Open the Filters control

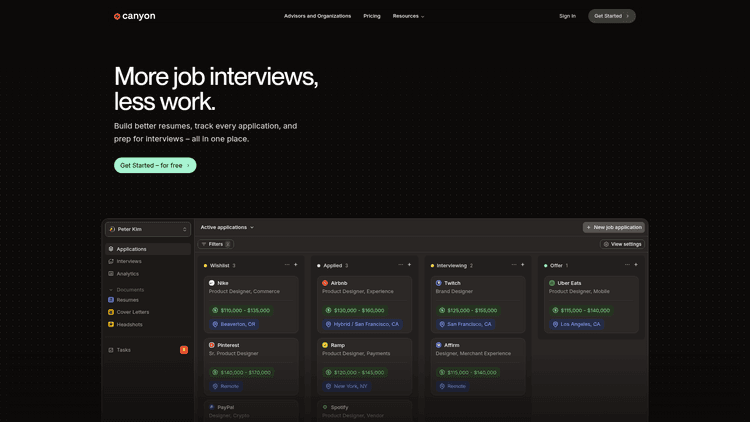216,244
